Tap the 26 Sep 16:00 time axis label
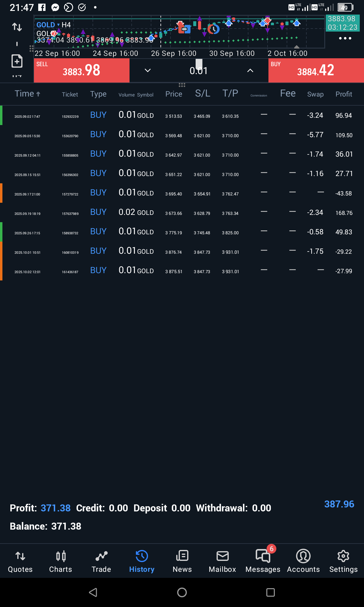The height and width of the screenshot is (607, 364). click(x=174, y=53)
